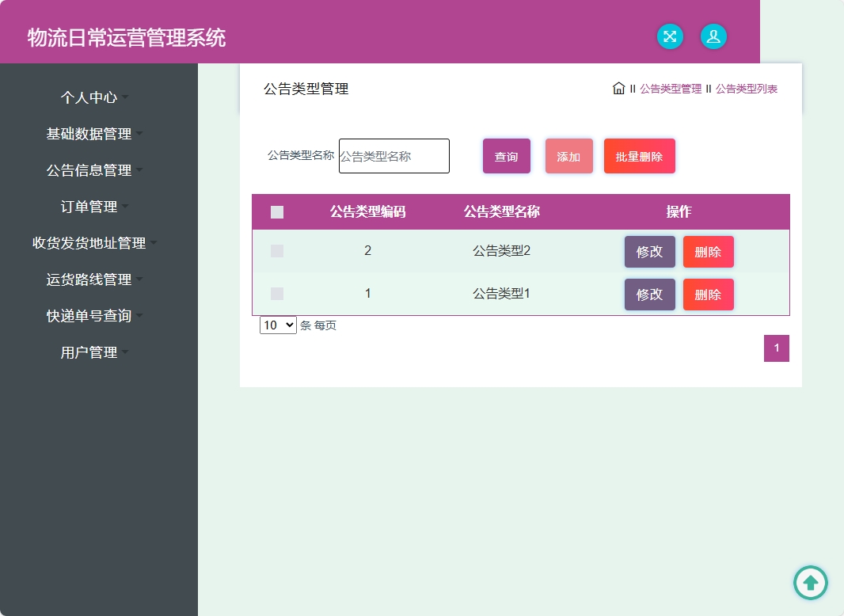The image size is (844, 616).
Task: Click the 添加 button to add a type
Action: click(568, 156)
